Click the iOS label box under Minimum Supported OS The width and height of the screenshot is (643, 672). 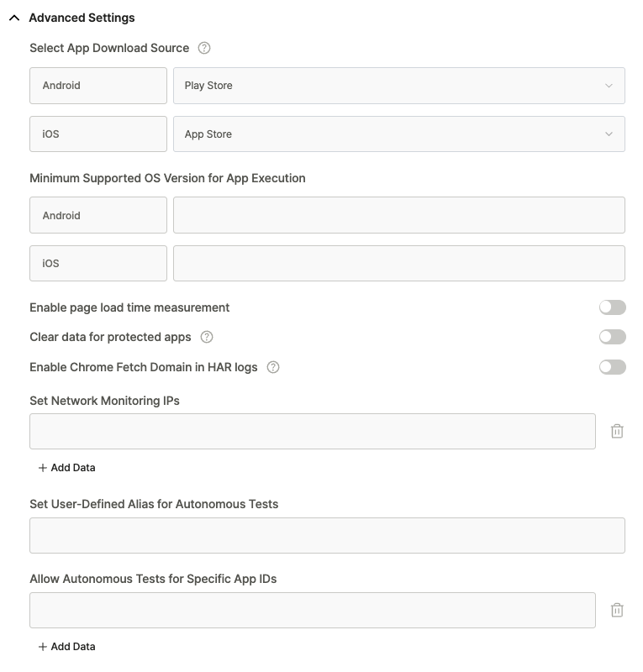(98, 263)
